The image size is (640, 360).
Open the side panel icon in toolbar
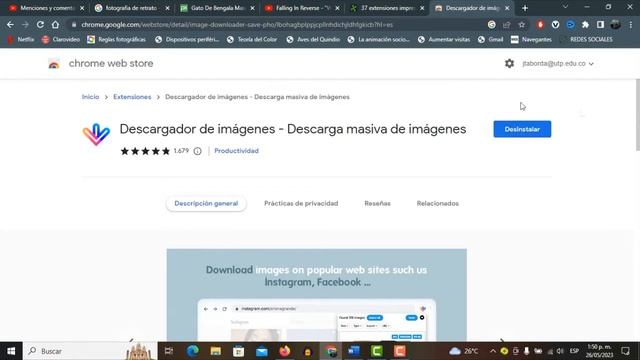click(600, 25)
